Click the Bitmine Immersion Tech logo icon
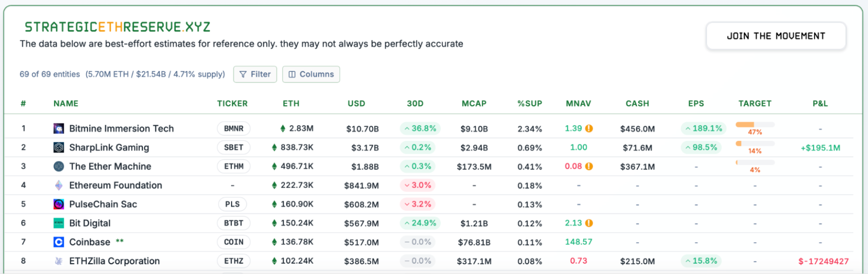The image size is (868, 274). (x=59, y=128)
